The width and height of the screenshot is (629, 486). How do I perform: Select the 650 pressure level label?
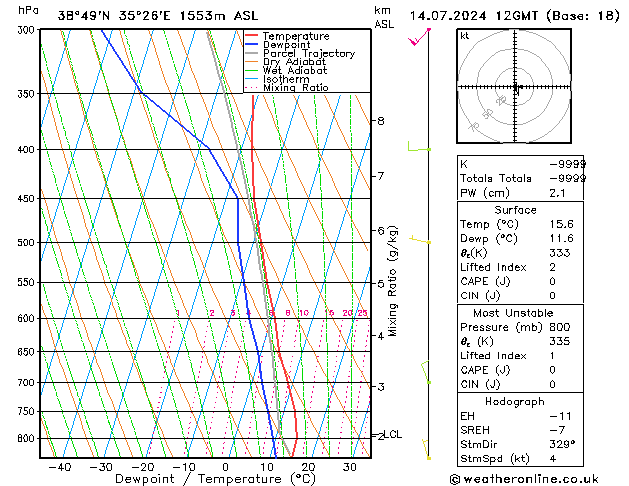pyautogui.click(x=28, y=352)
